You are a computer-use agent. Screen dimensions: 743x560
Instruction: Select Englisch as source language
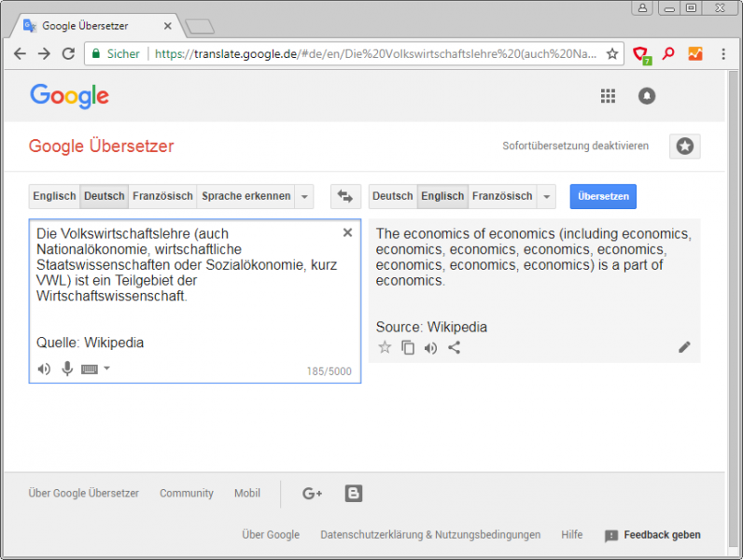tap(54, 196)
